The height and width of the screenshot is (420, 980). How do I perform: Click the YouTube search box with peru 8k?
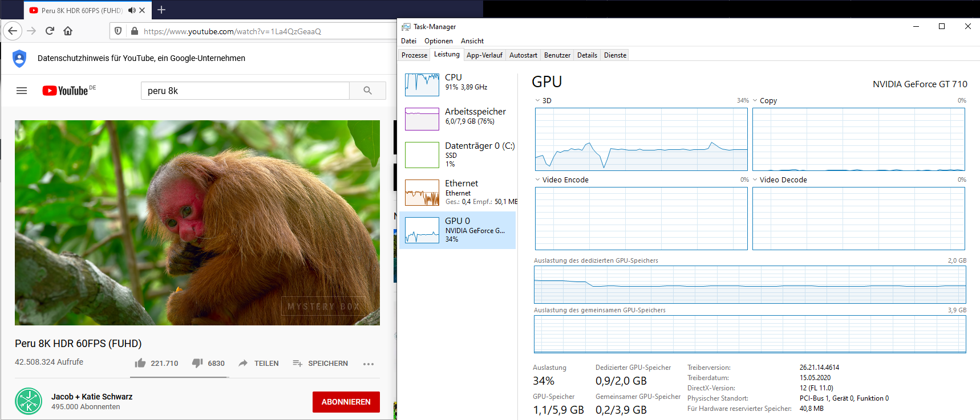(x=245, y=91)
